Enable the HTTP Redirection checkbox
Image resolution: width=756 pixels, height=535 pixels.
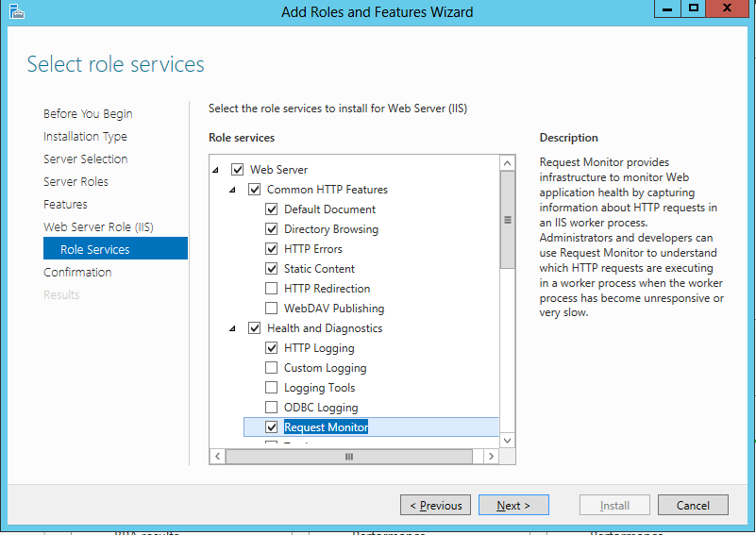pyautogui.click(x=272, y=288)
